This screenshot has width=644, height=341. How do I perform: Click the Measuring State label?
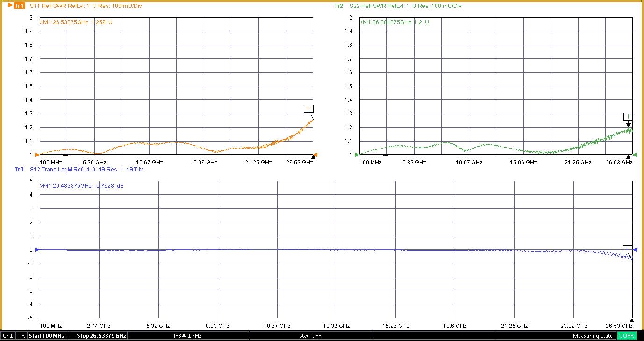click(593, 336)
